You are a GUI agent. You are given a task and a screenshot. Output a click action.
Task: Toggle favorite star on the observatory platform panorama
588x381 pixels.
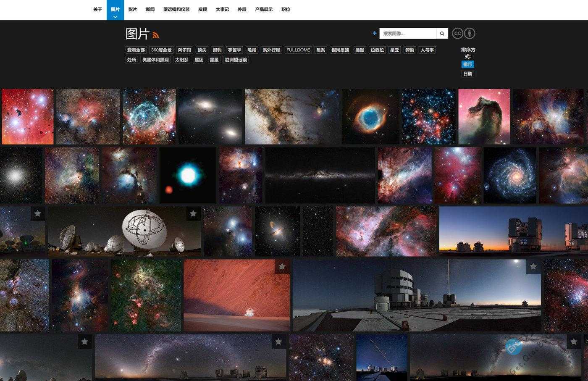[x=533, y=266]
